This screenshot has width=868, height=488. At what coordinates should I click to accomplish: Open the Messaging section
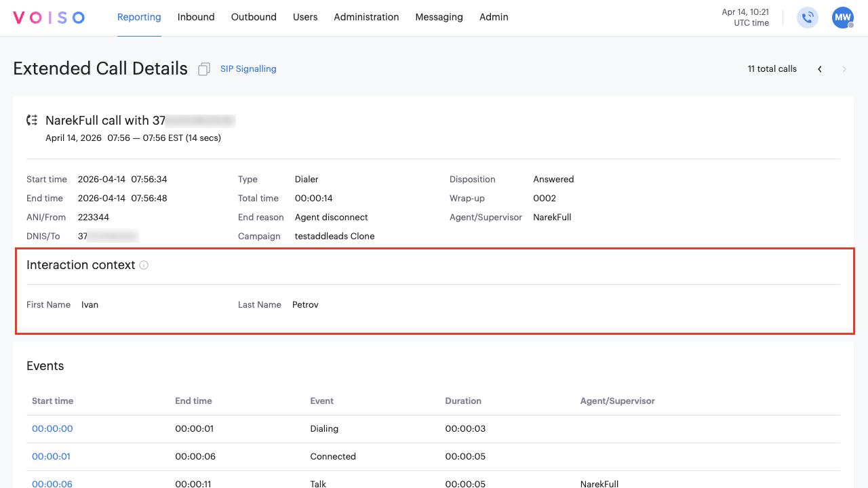coord(439,17)
